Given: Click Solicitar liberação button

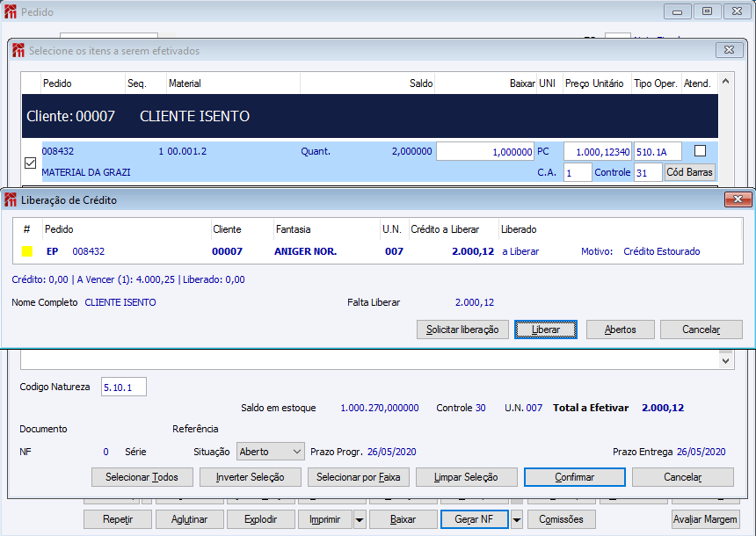Looking at the screenshot, I should point(462,330).
